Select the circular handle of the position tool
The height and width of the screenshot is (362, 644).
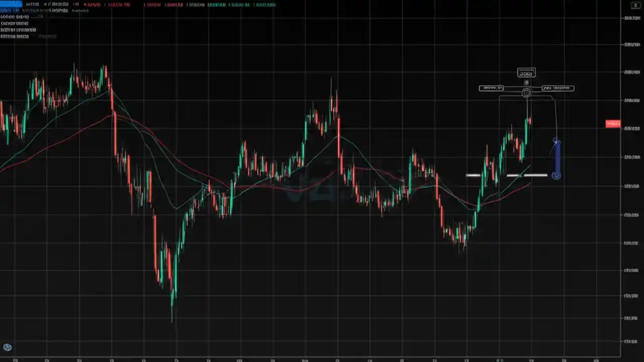(526, 92)
